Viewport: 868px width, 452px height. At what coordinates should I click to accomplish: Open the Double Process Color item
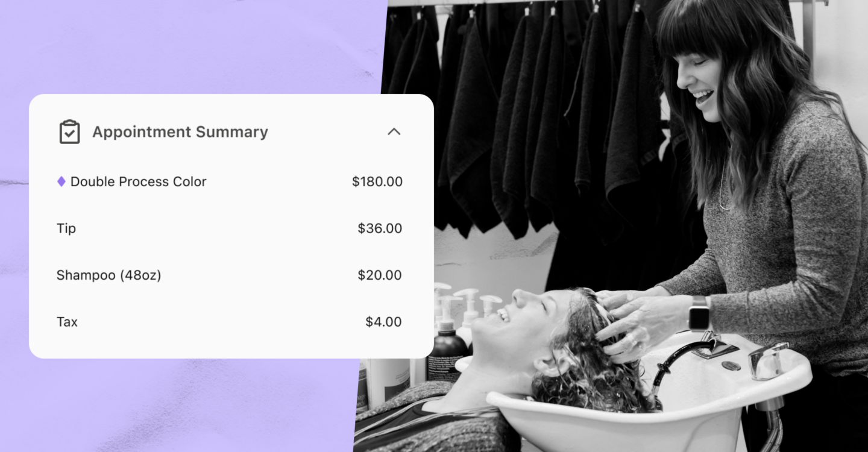[138, 181]
